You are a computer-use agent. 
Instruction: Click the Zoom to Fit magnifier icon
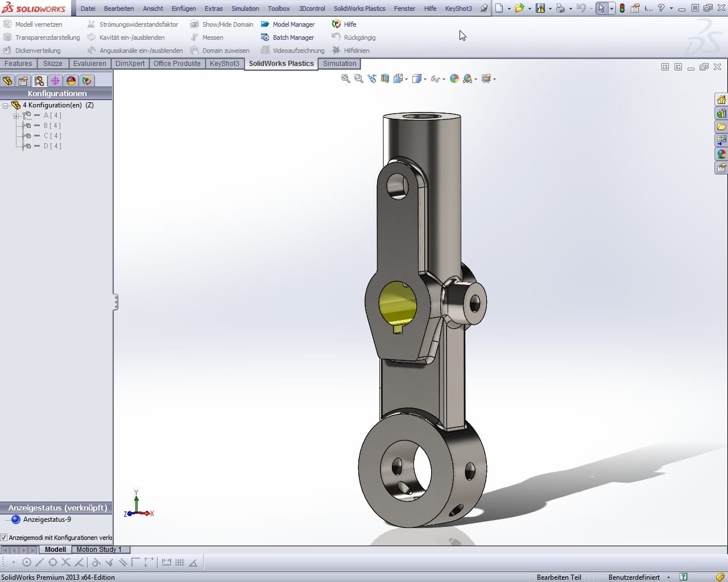point(345,79)
